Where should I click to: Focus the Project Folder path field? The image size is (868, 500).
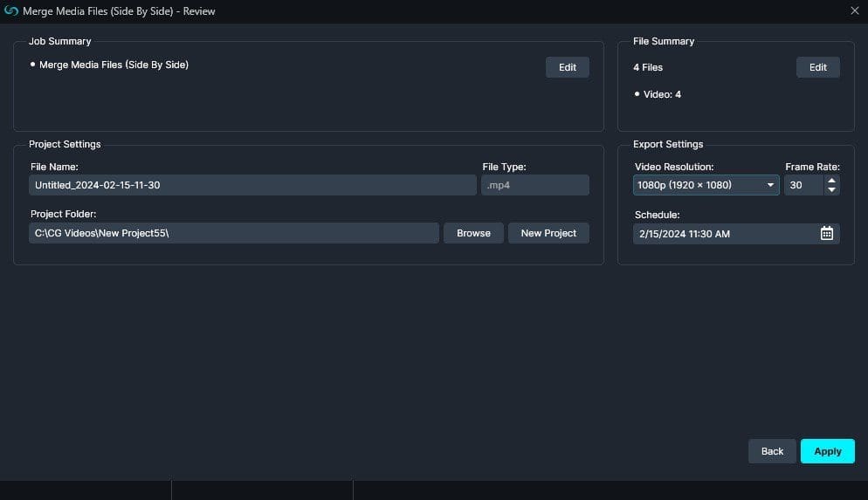point(234,233)
